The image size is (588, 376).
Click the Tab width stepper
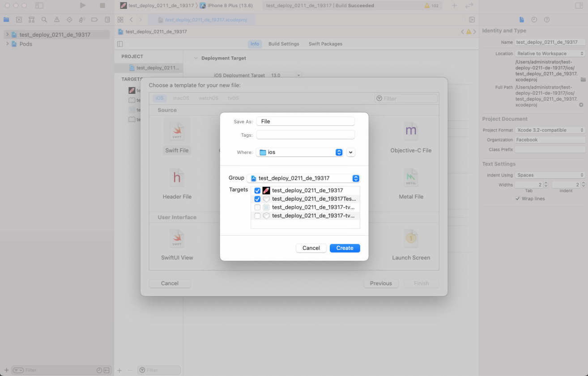(546, 185)
